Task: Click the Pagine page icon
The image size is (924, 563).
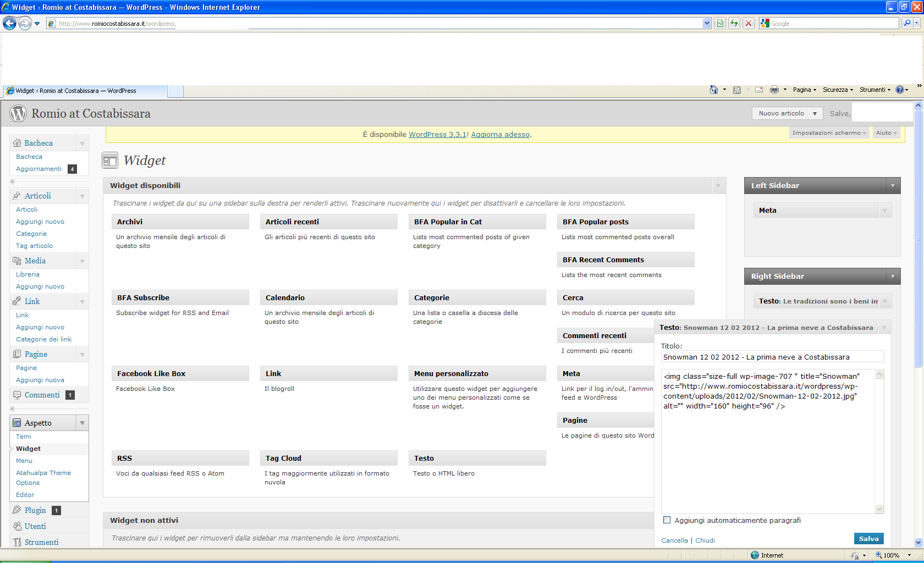Action: click(x=17, y=354)
